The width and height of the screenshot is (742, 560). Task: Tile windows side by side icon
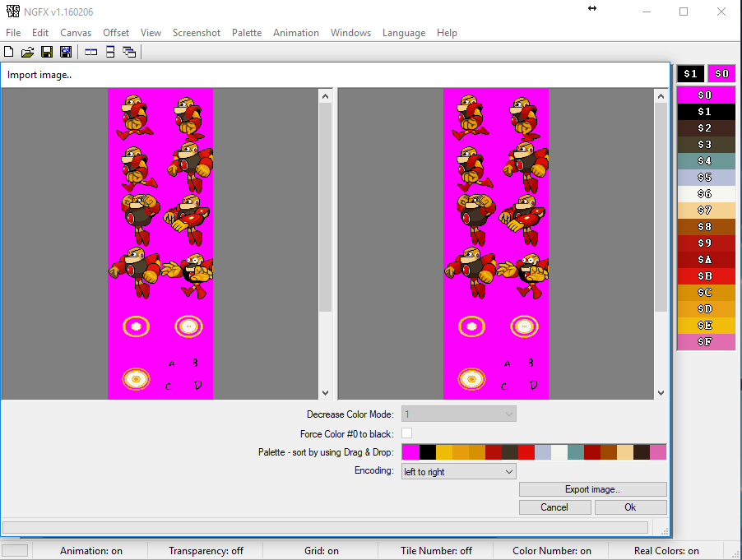click(x=90, y=52)
